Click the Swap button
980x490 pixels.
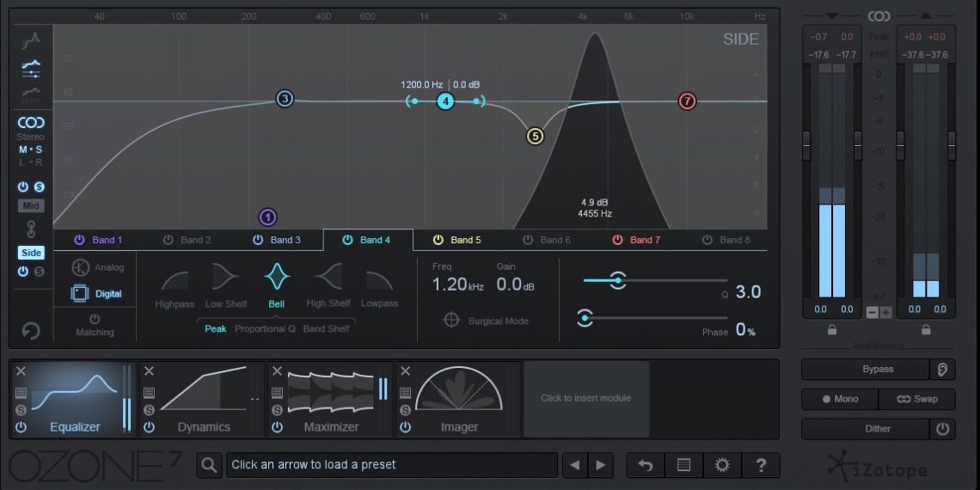point(917,399)
